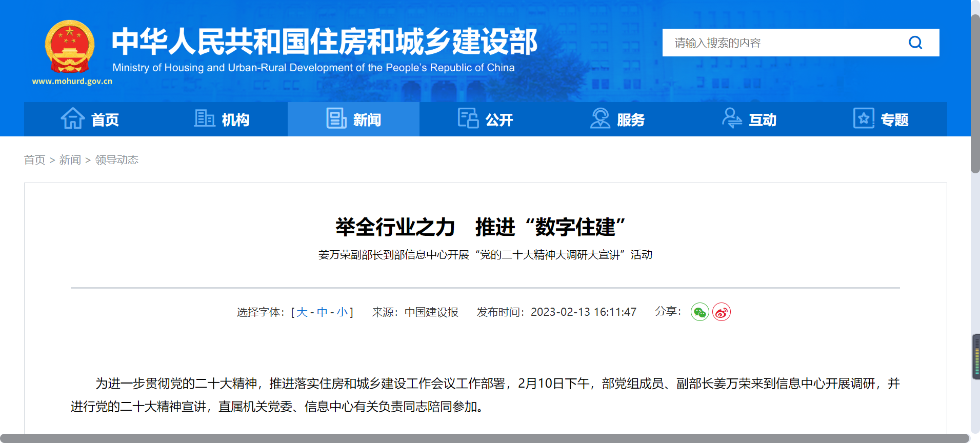Click the star icon for 专题
The height and width of the screenshot is (443, 980).
click(x=864, y=119)
